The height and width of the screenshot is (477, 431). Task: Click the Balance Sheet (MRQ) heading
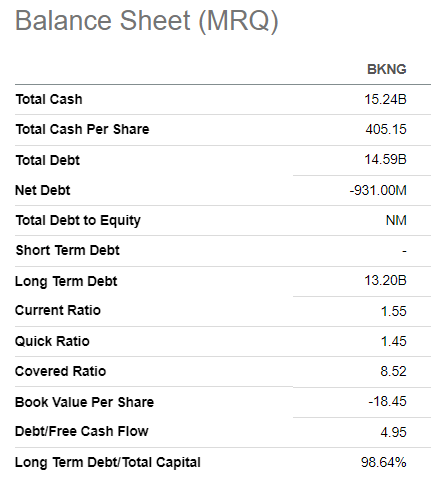(147, 21)
